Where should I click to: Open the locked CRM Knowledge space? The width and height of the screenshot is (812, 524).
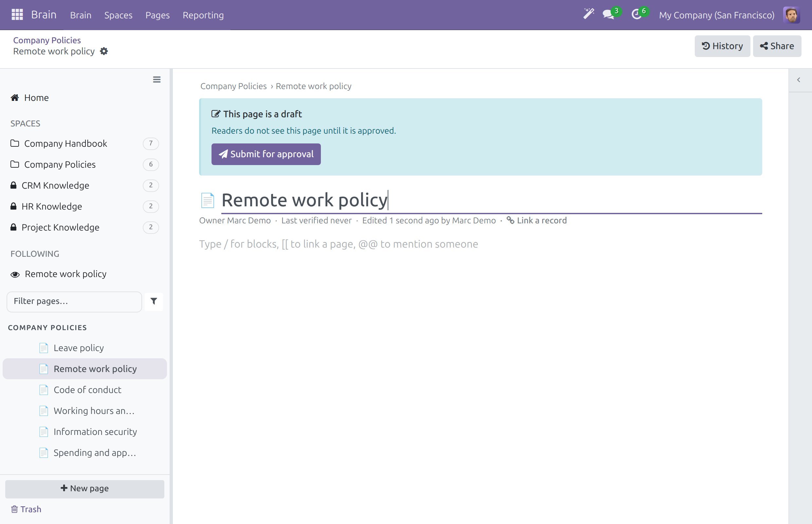85,185
